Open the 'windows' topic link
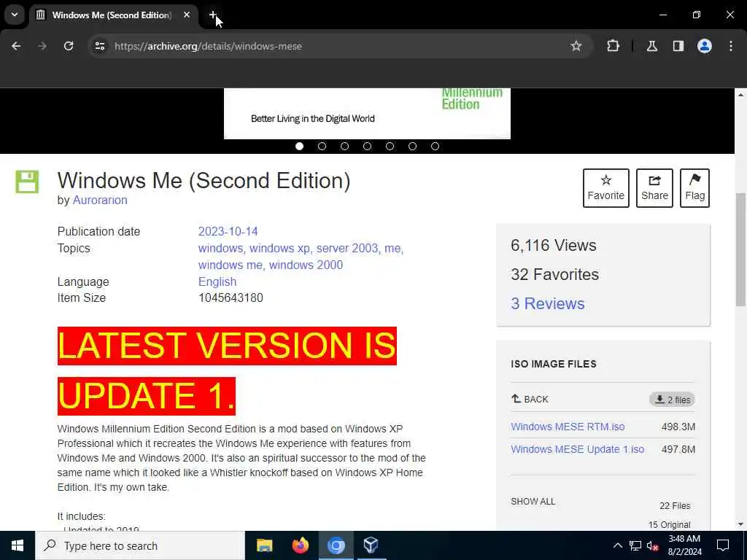The height and width of the screenshot is (560, 747). pos(220,248)
